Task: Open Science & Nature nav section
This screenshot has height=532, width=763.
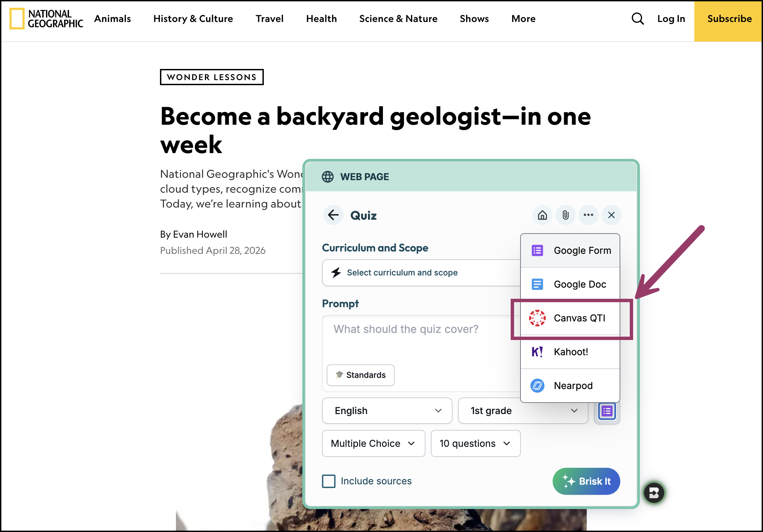Action: pyautogui.click(x=398, y=19)
